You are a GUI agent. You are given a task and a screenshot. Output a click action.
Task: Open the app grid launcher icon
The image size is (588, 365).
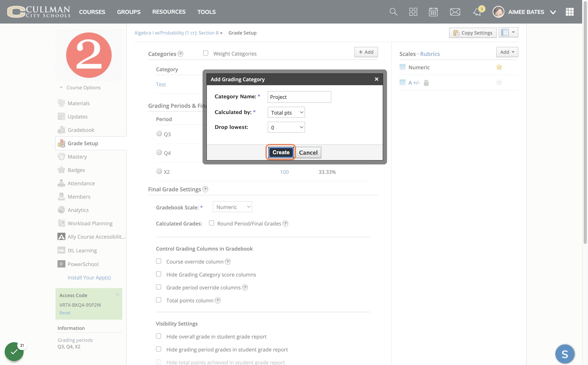pos(570,12)
